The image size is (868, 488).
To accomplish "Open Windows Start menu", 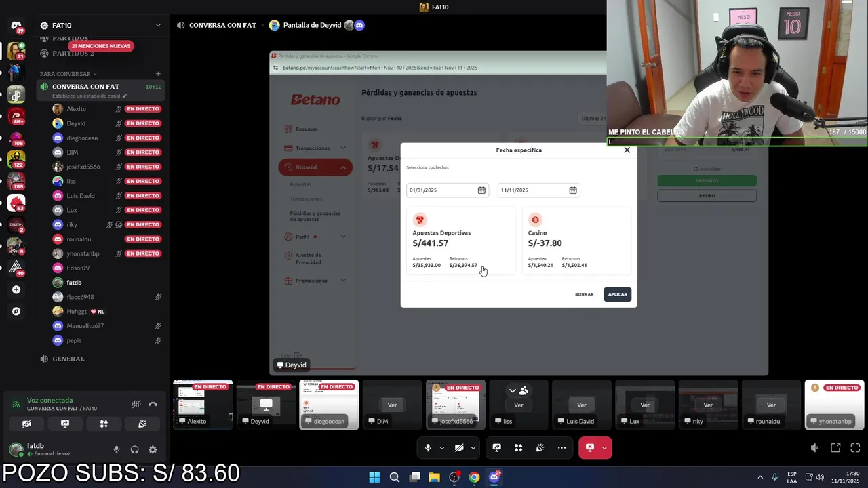I will pos(374,477).
